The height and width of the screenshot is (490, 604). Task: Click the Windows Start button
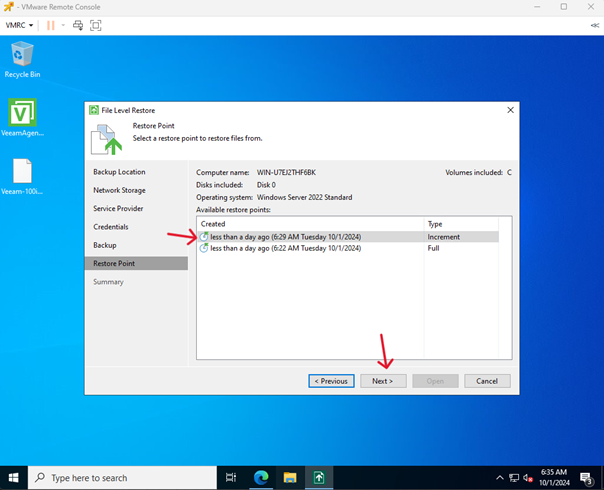(x=14, y=478)
